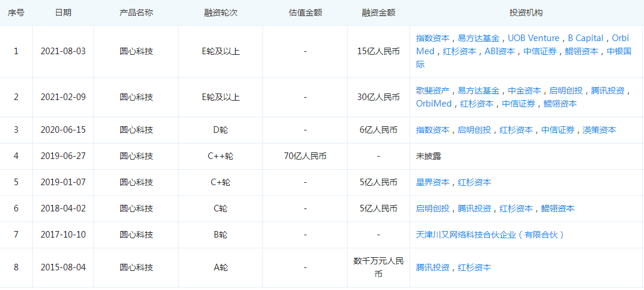Open 腾讯投资 link in 2018-04-02 row

[474, 208]
